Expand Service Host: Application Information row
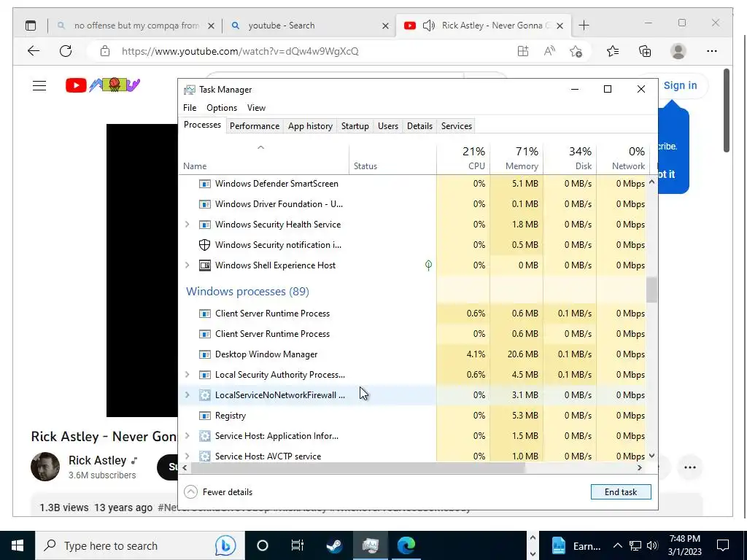The height and width of the screenshot is (560, 747). [x=187, y=436]
